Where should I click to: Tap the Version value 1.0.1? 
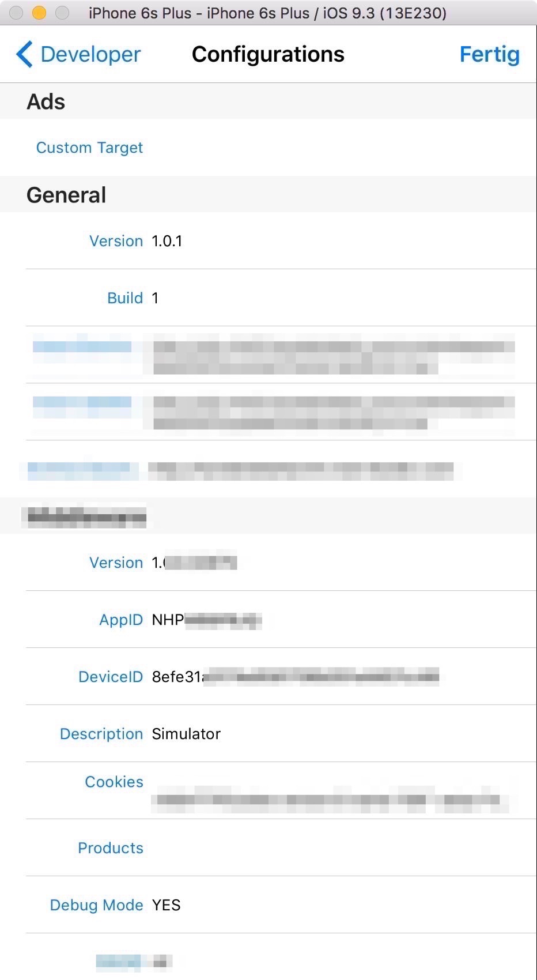pos(167,240)
